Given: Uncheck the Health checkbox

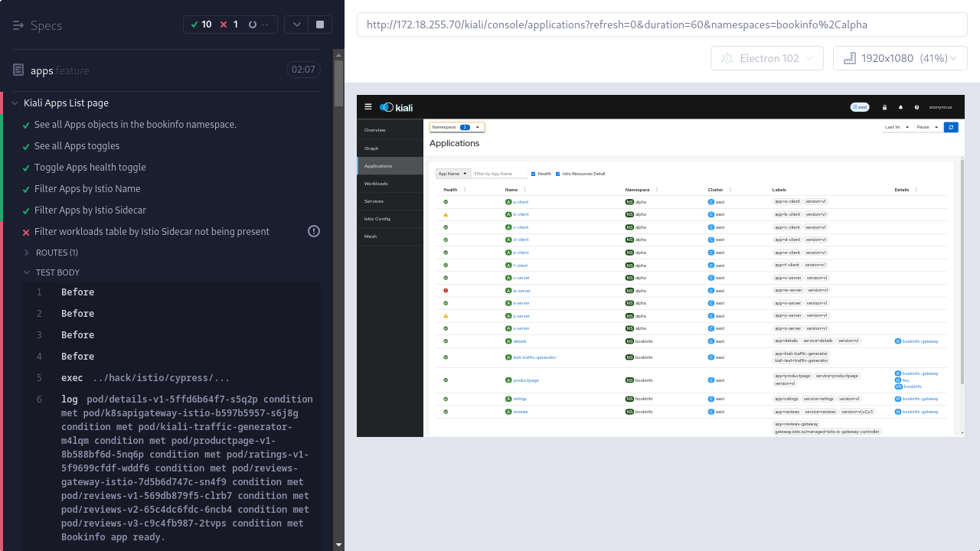Looking at the screenshot, I should [x=534, y=174].
